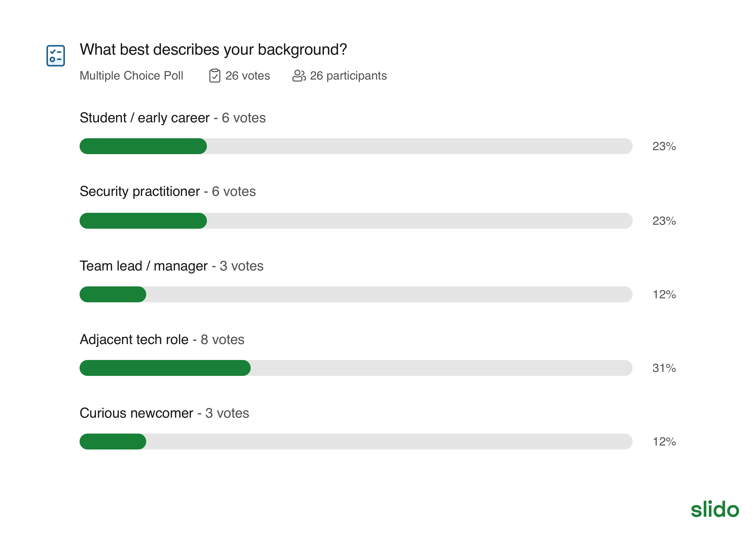Screen dimensions: 756x534
Task: Click the Student / early career progress bar
Action: (x=356, y=146)
